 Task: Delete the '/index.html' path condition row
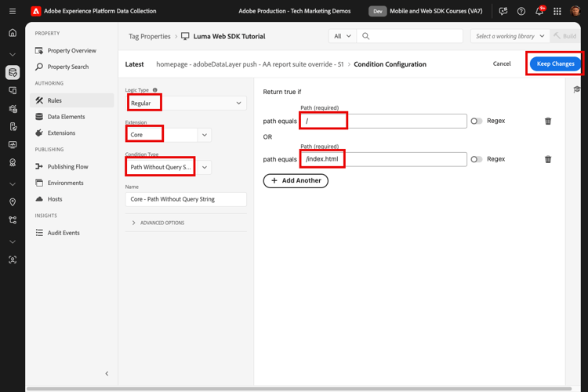click(x=548, y=159)
